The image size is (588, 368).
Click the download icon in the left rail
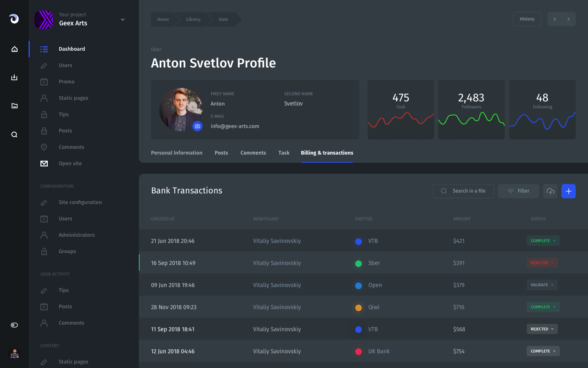tap(14, 77)
